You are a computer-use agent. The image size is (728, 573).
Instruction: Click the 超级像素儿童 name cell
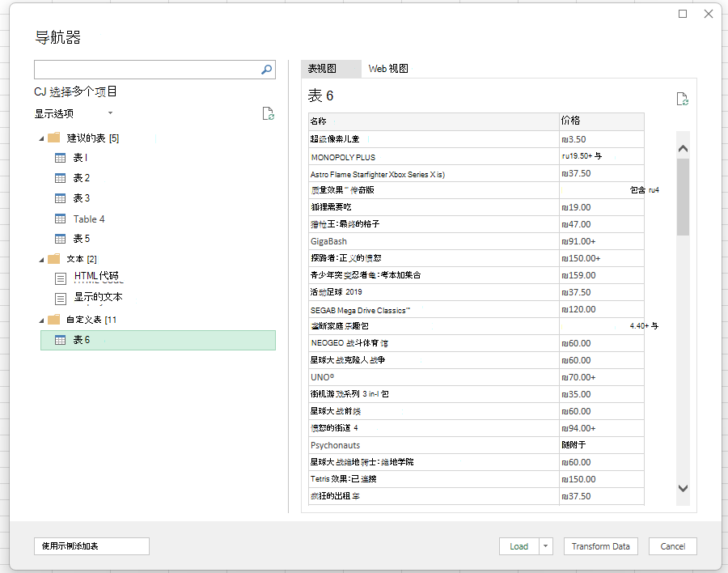[434, 139]
